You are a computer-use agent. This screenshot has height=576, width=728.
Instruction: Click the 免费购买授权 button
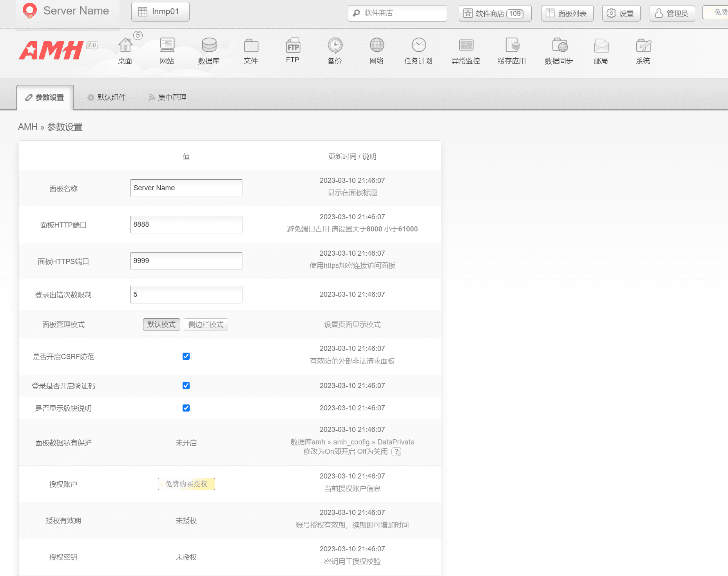[186, 484]
